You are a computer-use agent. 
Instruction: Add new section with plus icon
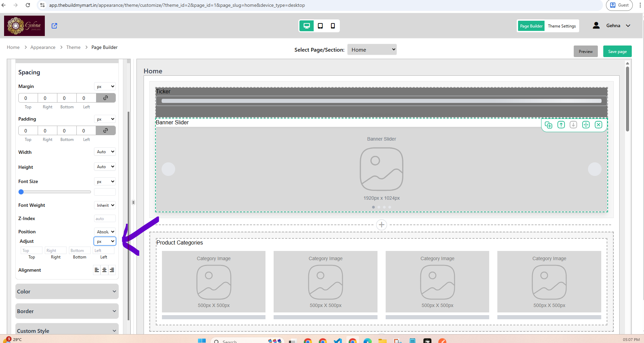click(382, 225)
